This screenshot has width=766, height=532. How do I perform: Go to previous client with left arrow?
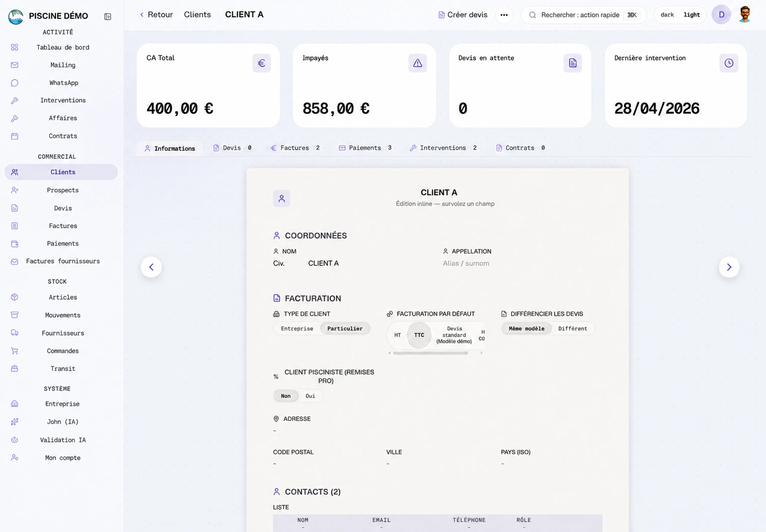(151, 267)
